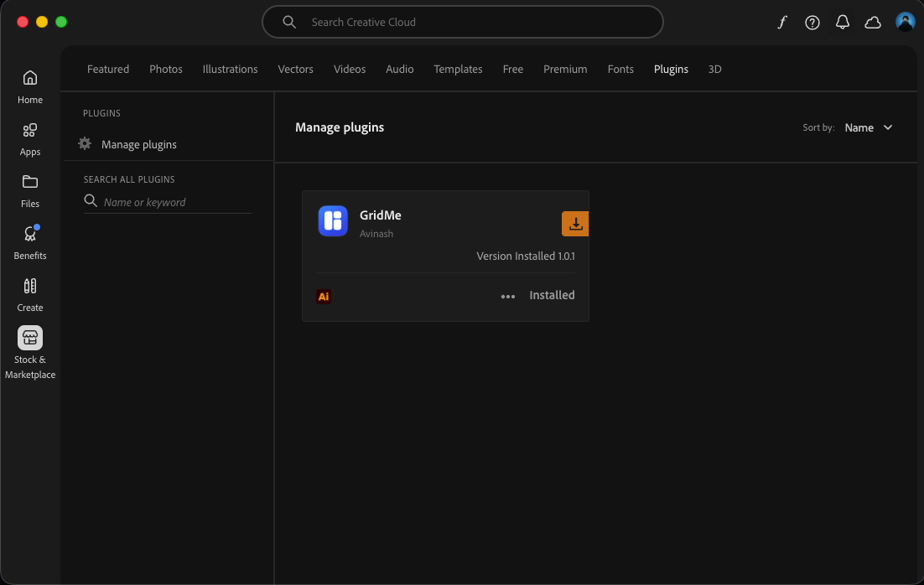Image resolution: width=924 pixels, height=585 pixels.
Task: Switch to the Premium tab
Action: pyautogui.click(x=565, y=69)
